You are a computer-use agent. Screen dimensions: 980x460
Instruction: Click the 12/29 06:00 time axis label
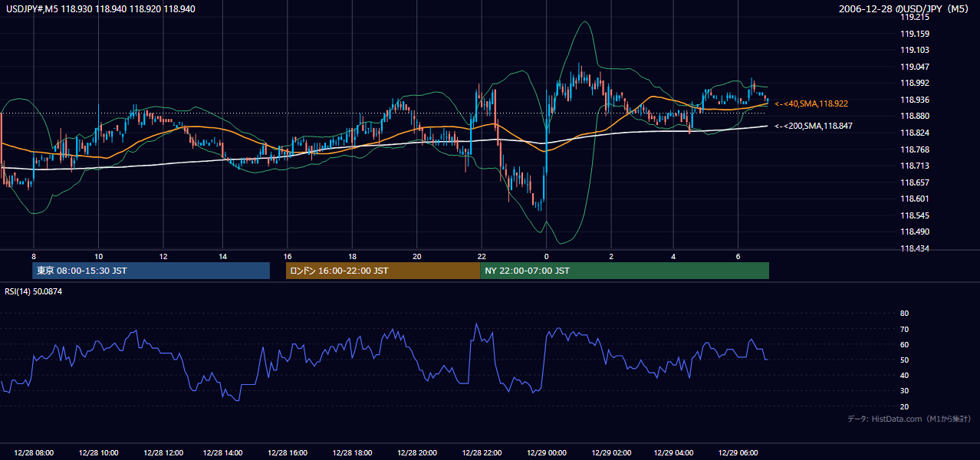pos(737,453)
